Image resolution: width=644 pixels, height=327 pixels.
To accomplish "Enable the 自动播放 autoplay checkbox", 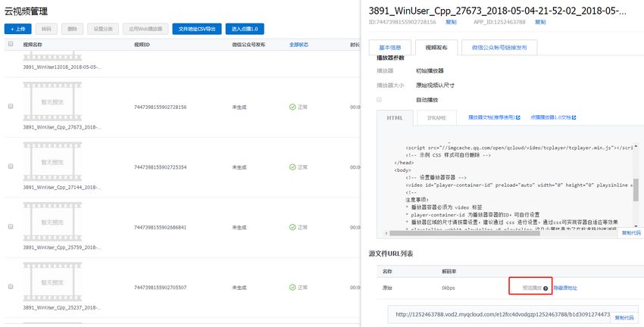I will pyautogui.click(x=379, y=100).
